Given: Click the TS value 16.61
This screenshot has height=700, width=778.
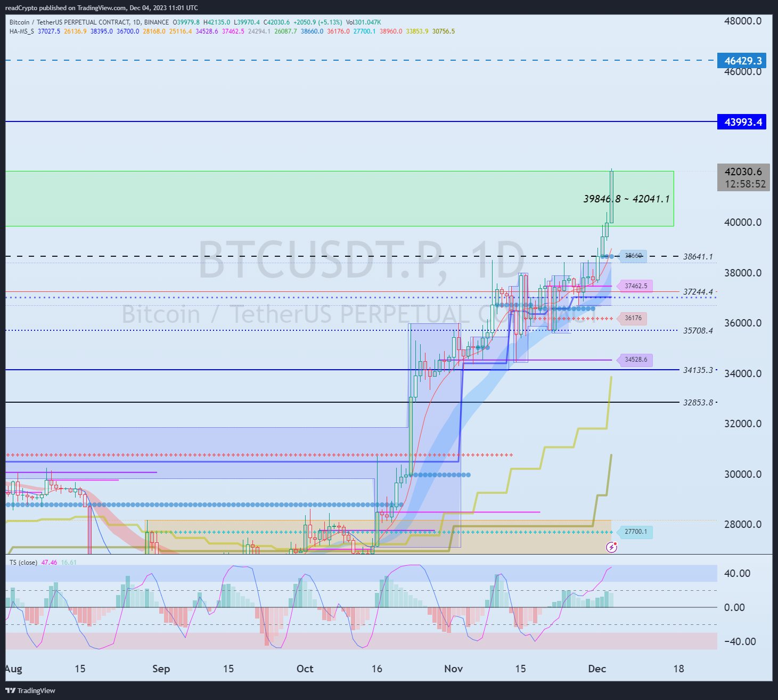Looking at the screenshot, I should click(x=69, y=563).
